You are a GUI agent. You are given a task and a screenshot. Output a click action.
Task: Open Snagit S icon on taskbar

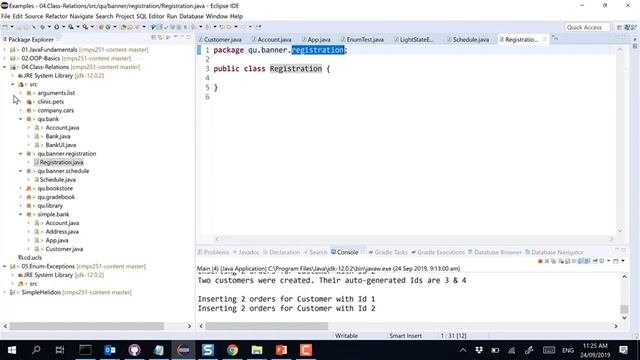[208, 350]
